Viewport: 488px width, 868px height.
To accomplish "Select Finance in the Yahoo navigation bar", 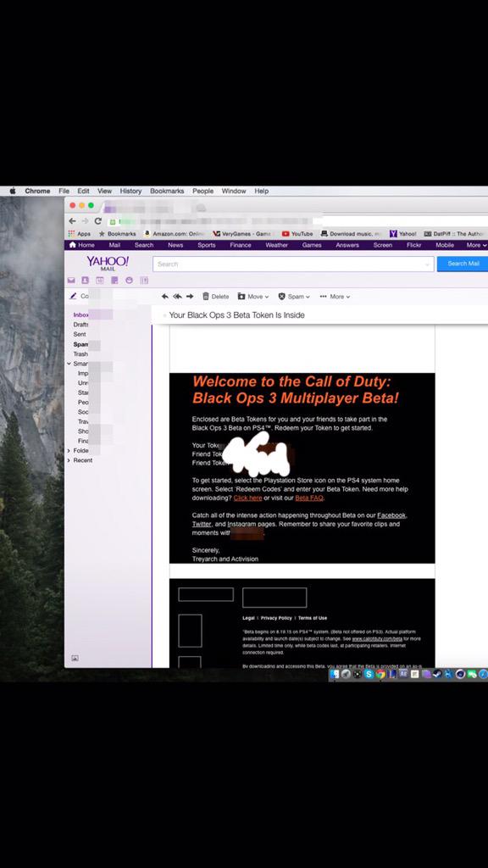I will pyautogui.click(x=240, y=245).
